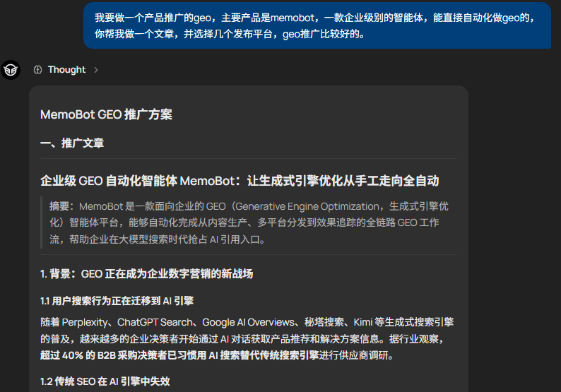Click the article title "企业级 GEO 自动化智能体 MemoBot"
The image size is (561, 392).
(137, 181)
